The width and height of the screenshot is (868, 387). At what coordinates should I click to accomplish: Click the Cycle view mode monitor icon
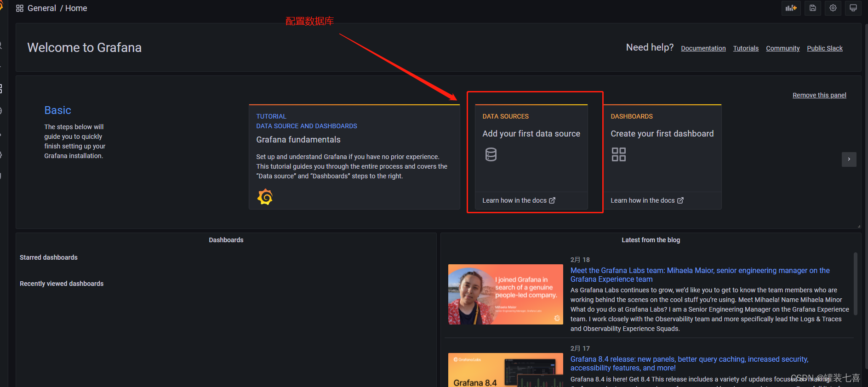pyautogui.click(x=853, y=8)
